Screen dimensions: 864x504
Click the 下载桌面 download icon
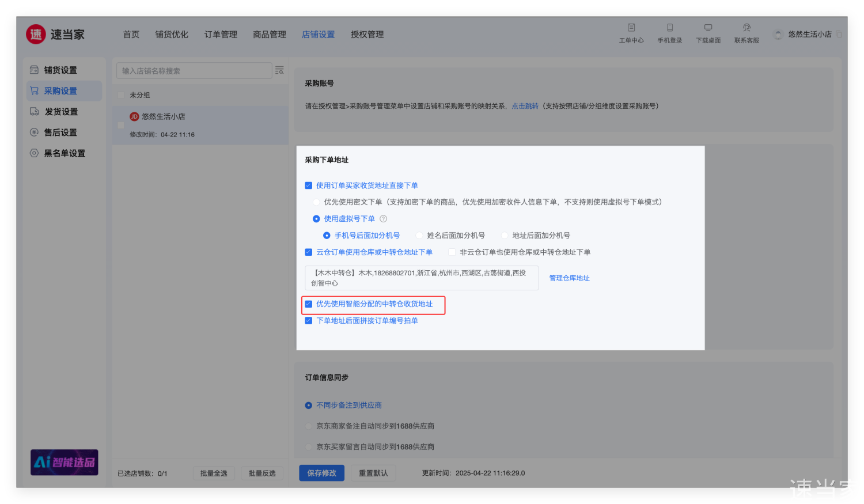[x=708, y=28]
